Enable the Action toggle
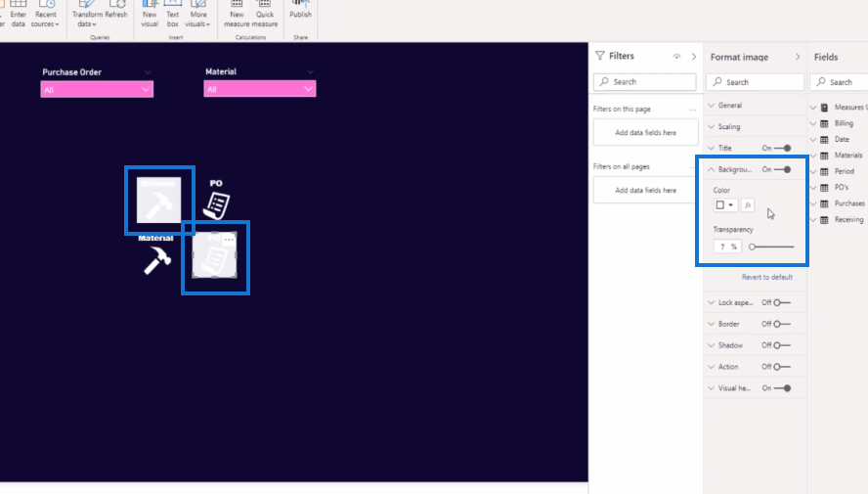The image size is (868, 494). click(x=782, y=367)
